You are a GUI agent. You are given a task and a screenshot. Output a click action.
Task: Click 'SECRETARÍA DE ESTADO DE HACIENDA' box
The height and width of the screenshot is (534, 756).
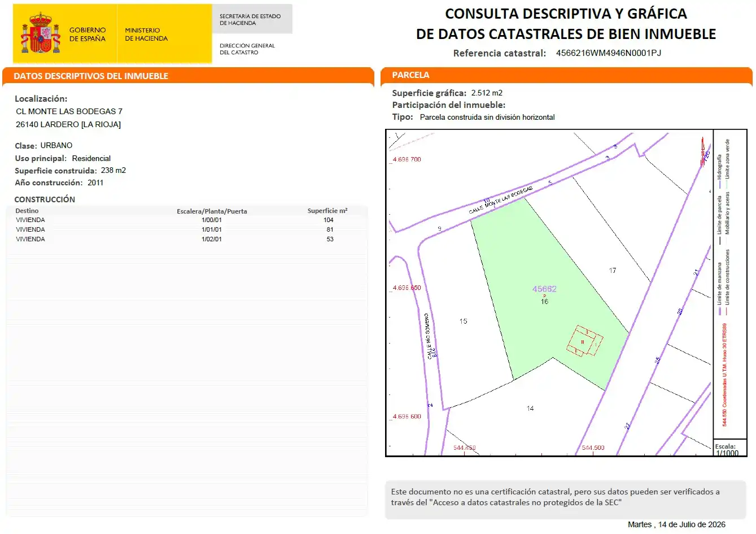[x=252, y=19]
